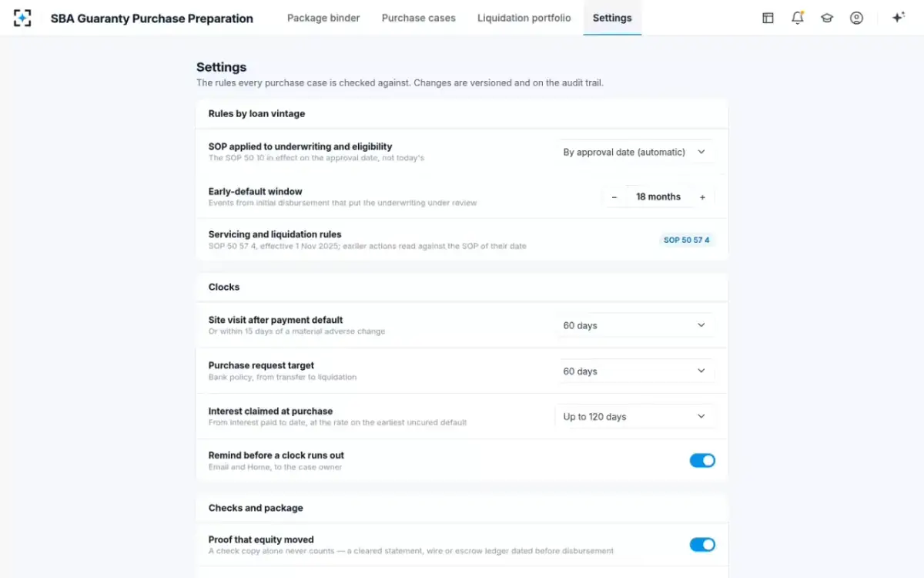Viewport: 924px width, 578px height.
Task: Toggle Remind before a clock runs out
Action: coord(702,461)
